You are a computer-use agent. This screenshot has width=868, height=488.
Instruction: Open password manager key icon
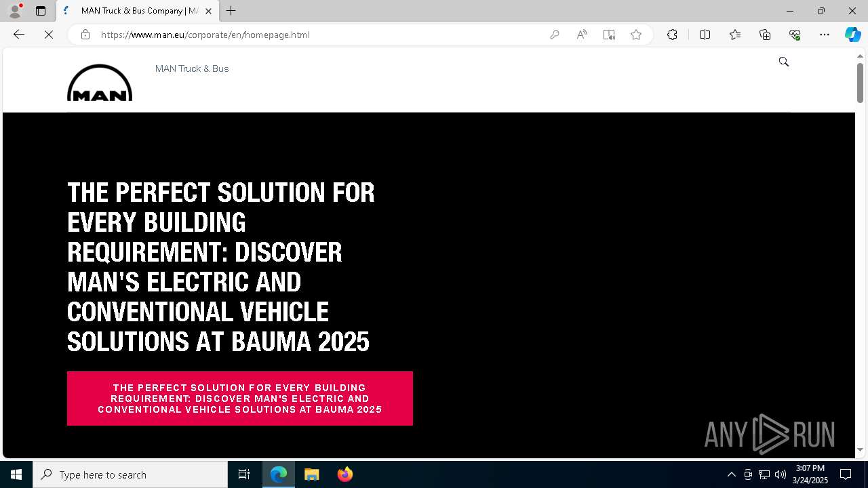coord(555,35)
